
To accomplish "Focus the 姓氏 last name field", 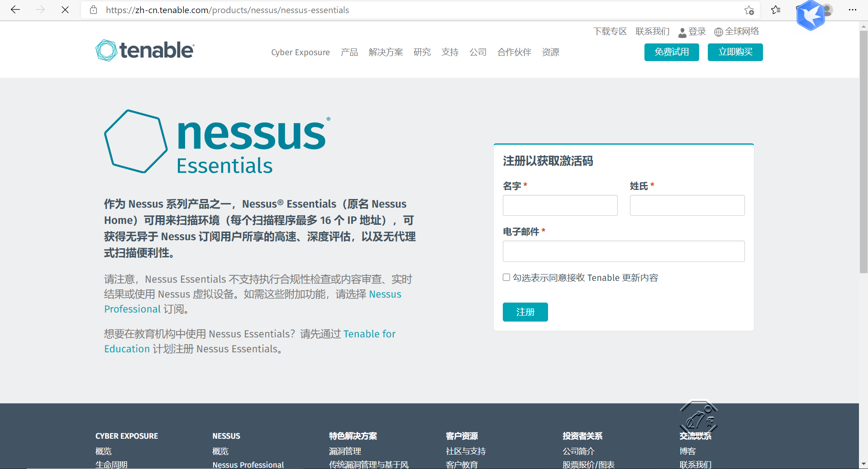I will point(687,205).
